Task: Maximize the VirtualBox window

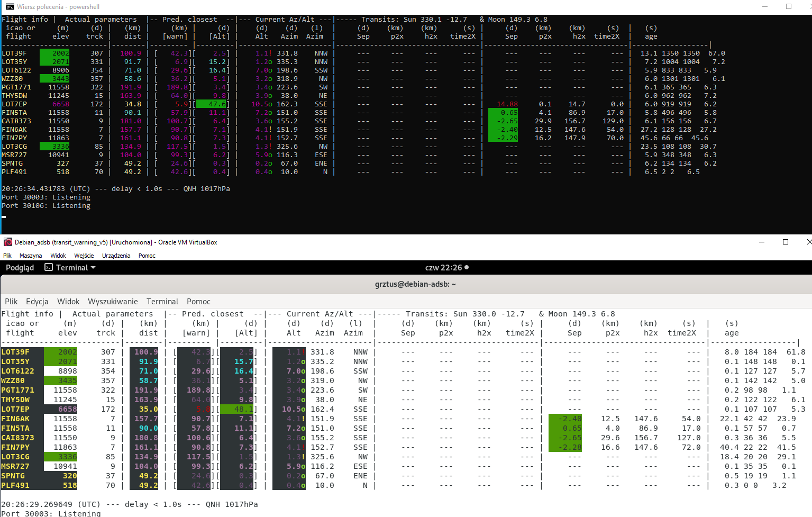Action: [786, 242]
